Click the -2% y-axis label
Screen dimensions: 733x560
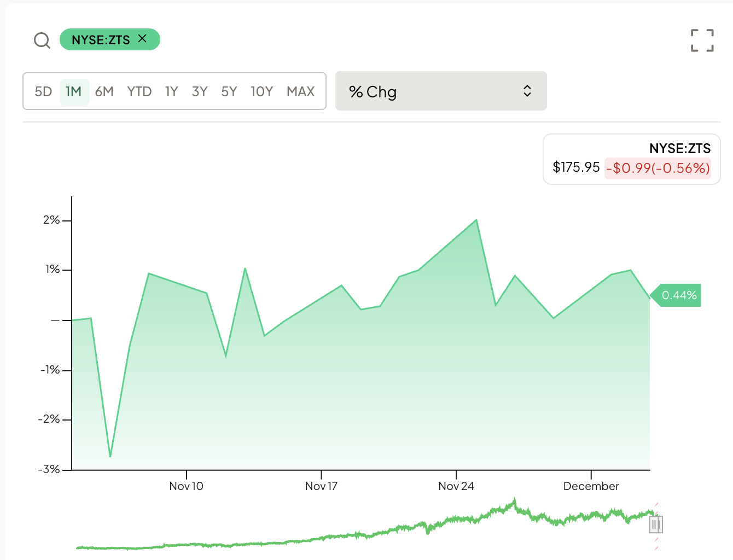click(49, 419)
